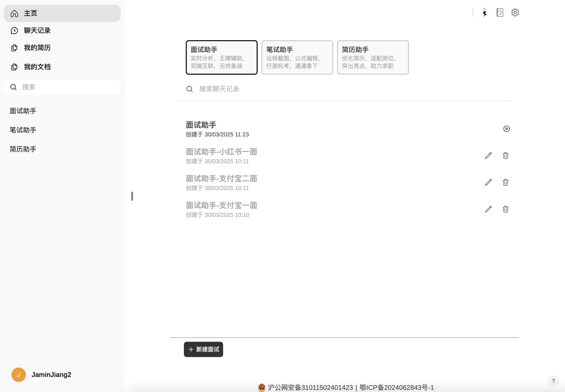This screenshot has height=392, width=565.
Task: Delete 面试助手-支付宝一面 with trash icon
Action: pos(505,209)
